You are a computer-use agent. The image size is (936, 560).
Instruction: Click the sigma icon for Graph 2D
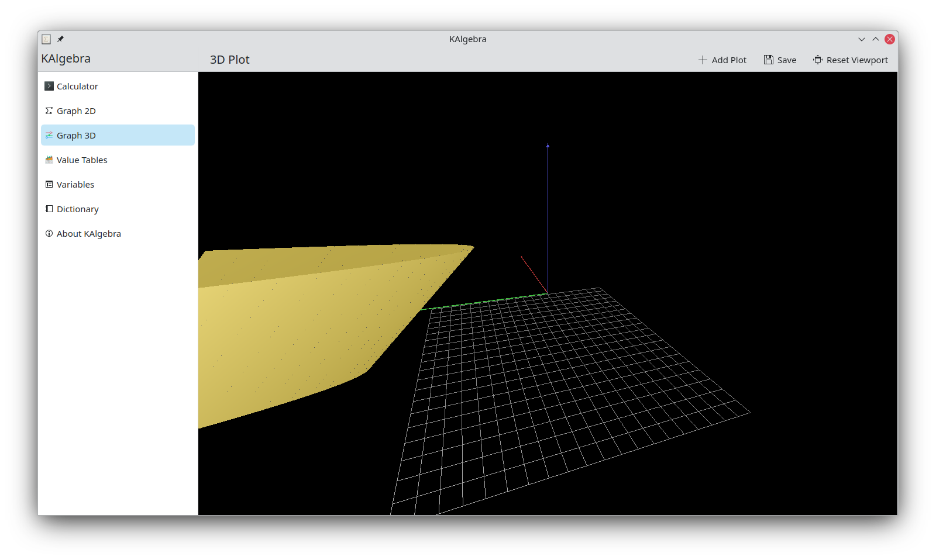pyautogui.click(x=49, y=111)
